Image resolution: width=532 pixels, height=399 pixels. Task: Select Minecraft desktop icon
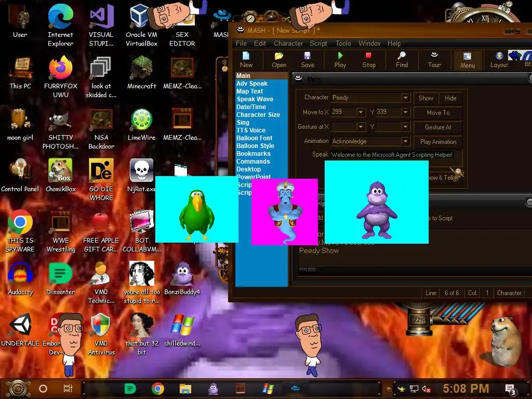[141, 73]
